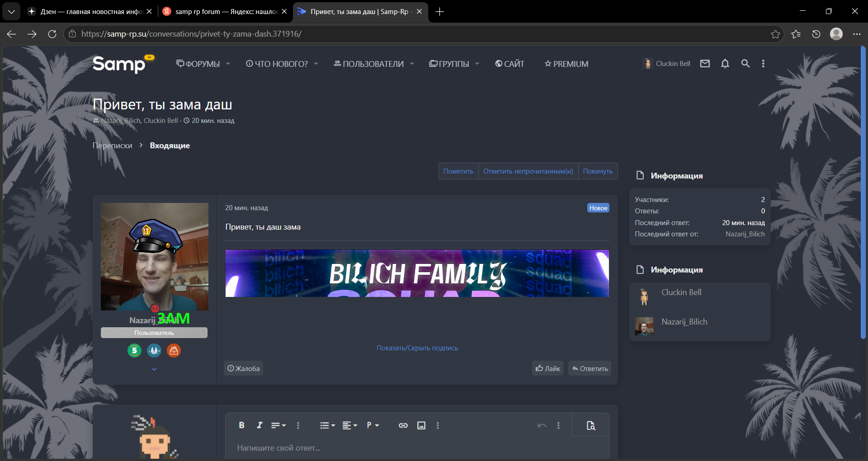Image resolution: width=868 pixels, height=461 pixels.
Task: Expand the ФОРУМЫ menu arrow
Action: tap(228, 64)
